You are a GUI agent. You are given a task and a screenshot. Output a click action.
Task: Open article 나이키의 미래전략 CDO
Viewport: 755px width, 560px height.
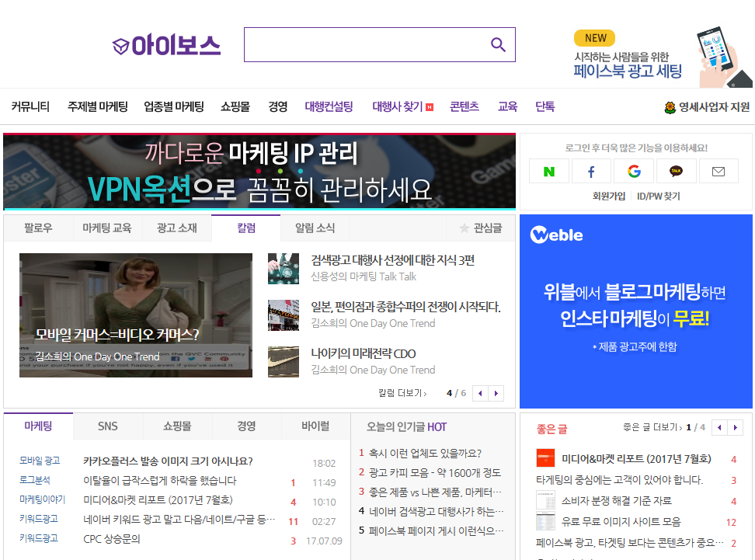pos(363,353)
